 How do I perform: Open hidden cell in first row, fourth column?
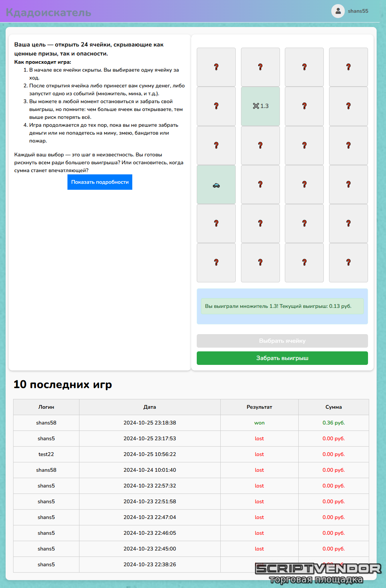coord(349,67)
